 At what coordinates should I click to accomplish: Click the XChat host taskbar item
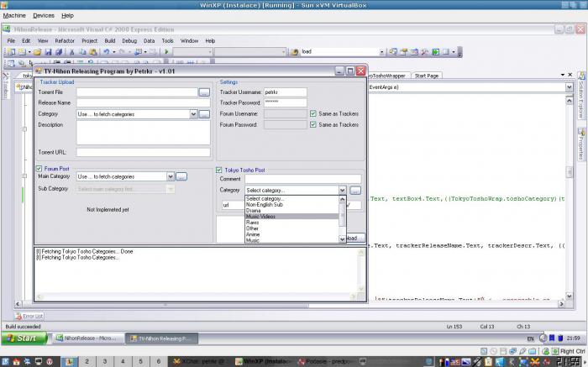coord(199,361)
